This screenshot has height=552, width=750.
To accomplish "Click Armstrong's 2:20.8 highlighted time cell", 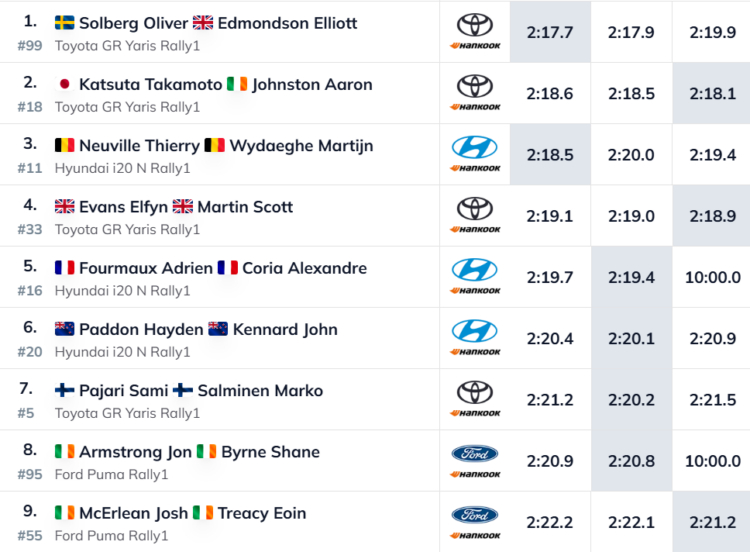I will click(x=631, y=461).
